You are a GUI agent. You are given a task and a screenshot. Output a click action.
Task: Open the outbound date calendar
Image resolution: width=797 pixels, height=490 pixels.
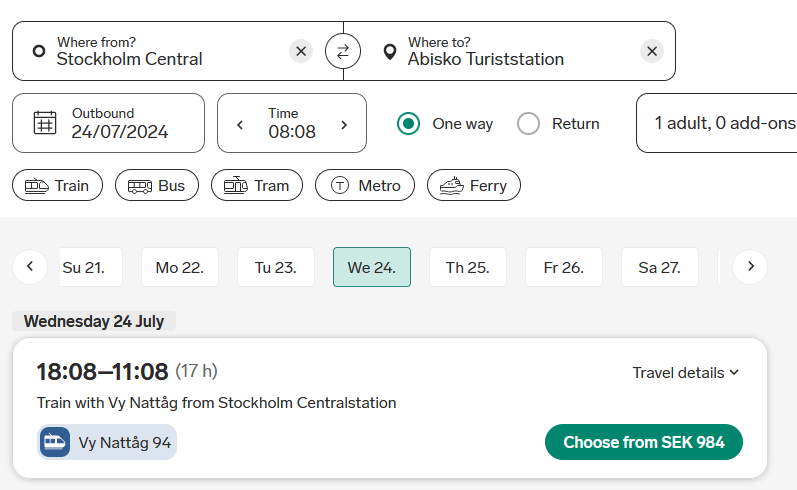[x=108, y=123]
